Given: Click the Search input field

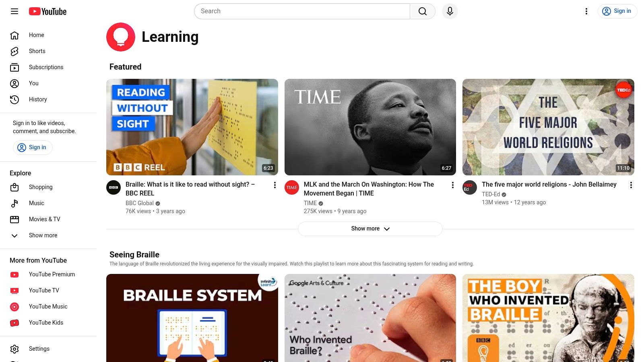Looking at the screenshot, I should 302,11.
